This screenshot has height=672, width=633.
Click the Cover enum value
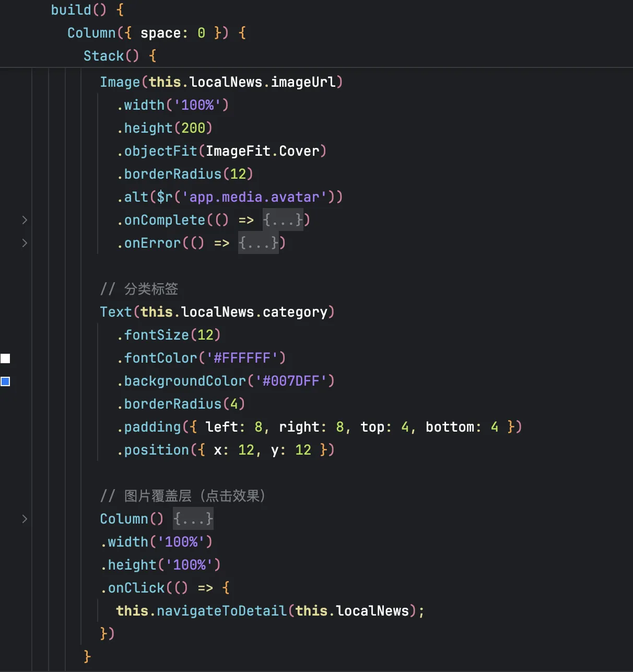299,151
